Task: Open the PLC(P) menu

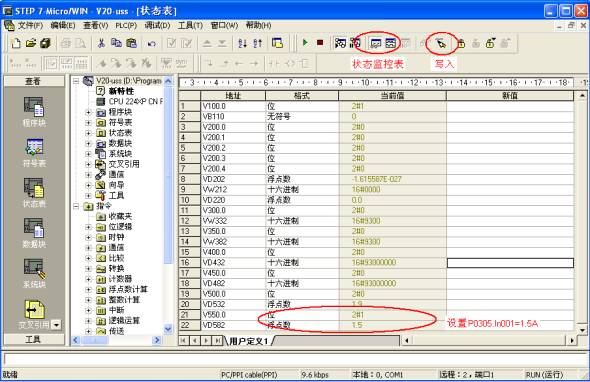Action: (126, 26)
